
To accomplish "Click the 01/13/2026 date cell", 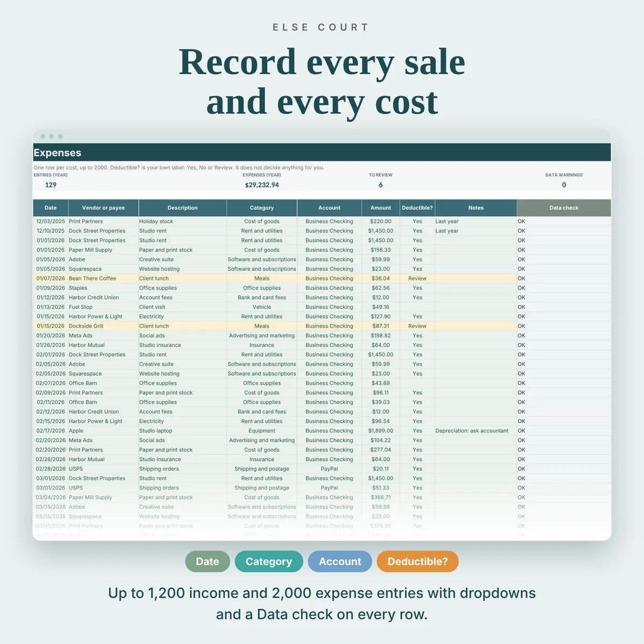I will [x=50, y=307].
